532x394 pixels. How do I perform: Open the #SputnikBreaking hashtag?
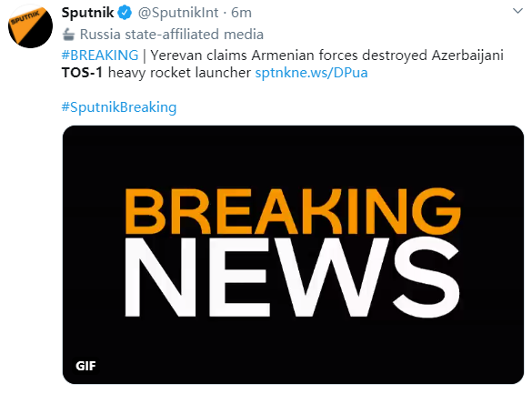(119, 107)
